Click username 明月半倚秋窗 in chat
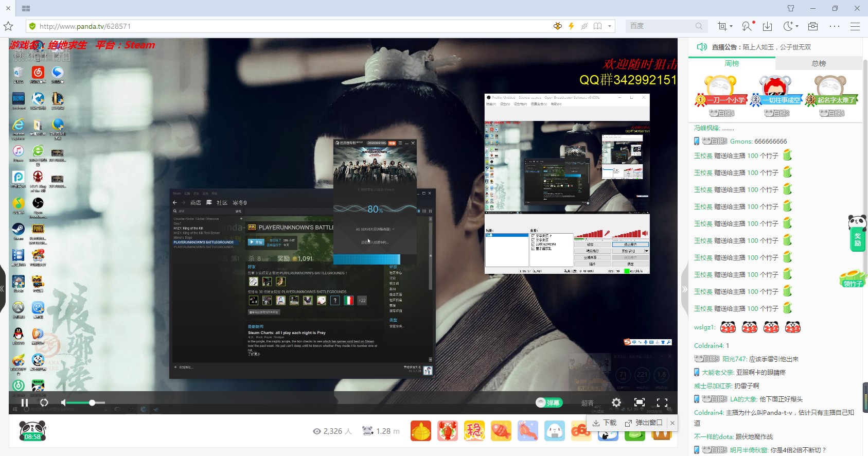Image resolution: width=868 pixels, height=456 pixels. pos(749,450)
